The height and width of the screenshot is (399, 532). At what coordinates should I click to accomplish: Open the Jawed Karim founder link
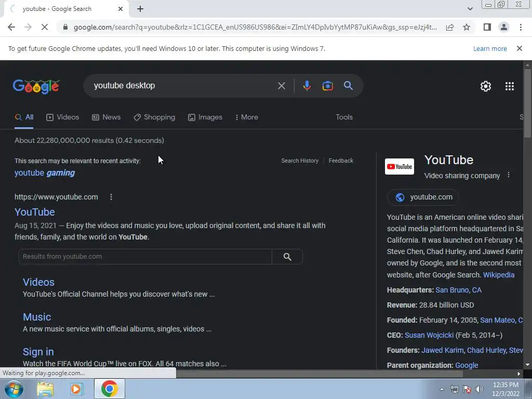click(x=442, y=350)
